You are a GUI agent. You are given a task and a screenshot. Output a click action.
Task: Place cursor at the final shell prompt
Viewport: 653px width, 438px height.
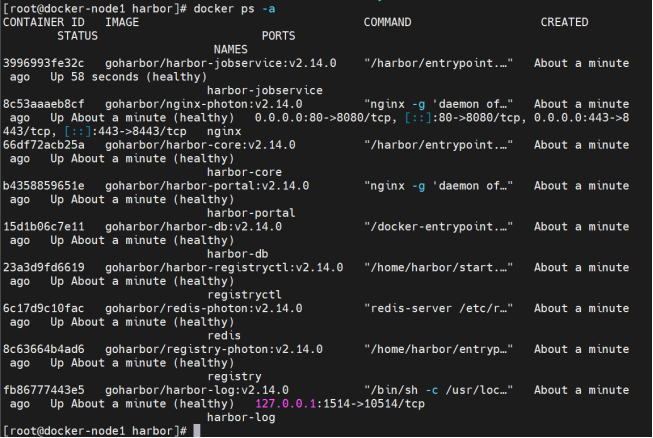197,431
